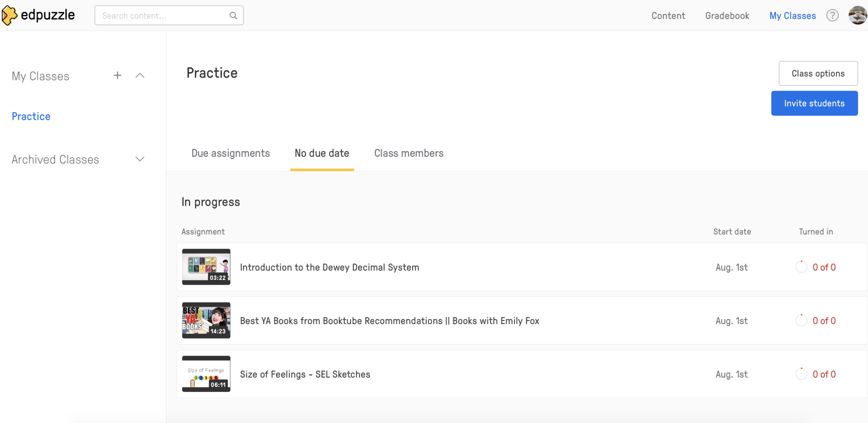The width and height of the screenshot is (868, 423).
Task: Click progress circle for Best YA Books
Action: (x=801, y=320)
